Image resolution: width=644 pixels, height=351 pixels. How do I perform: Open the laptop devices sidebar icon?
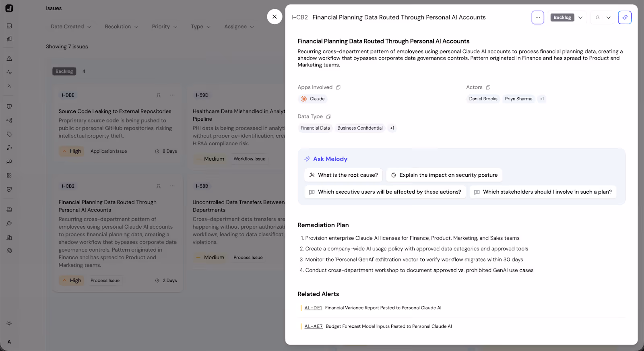point(9,209)
